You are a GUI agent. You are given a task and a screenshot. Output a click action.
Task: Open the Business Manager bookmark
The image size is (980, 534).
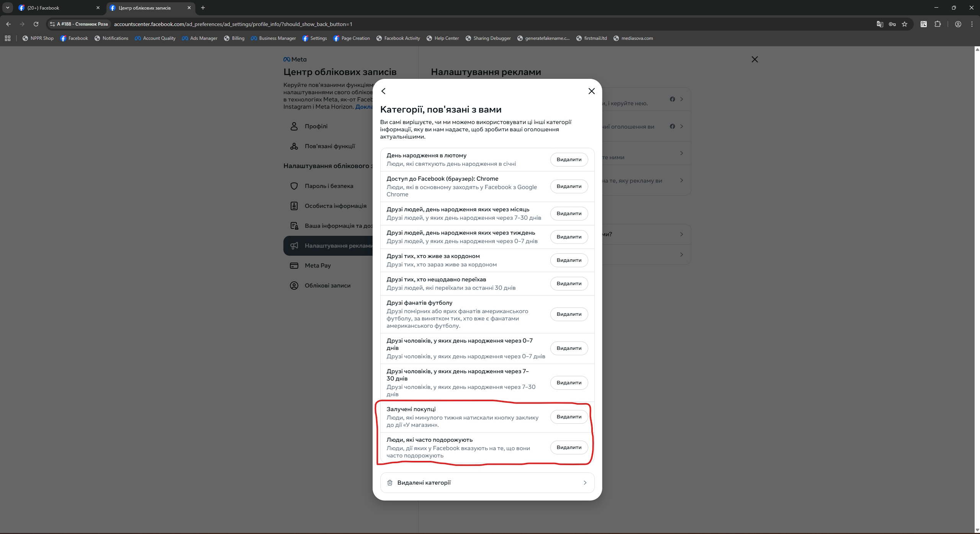pos(273,38)
